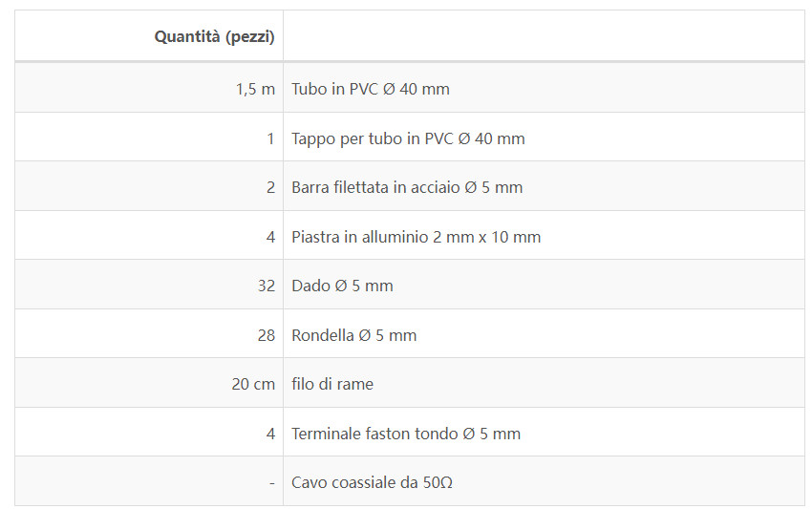The image size is (812, 509).
Task: Select the Piastra in alluminio row
Action: point(410,236)
